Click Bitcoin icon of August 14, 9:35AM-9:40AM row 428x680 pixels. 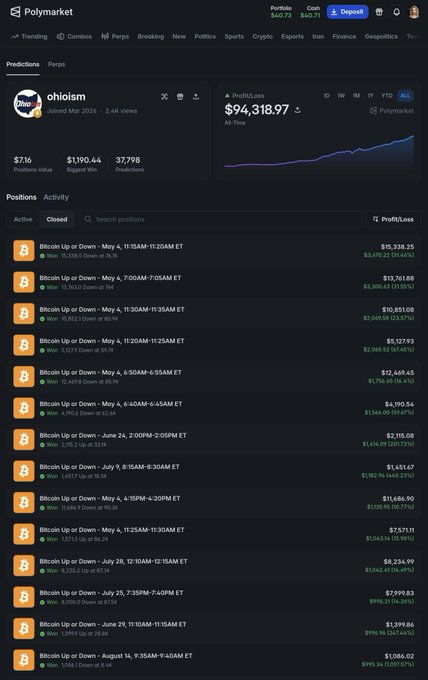pyautogui.click(x=24, y=660)
